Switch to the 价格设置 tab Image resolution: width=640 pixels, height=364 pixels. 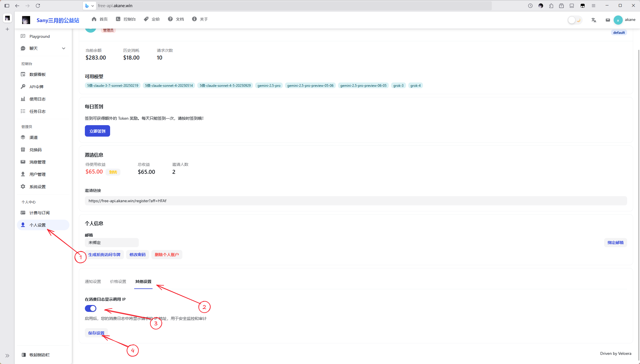[x=118, y=282]
